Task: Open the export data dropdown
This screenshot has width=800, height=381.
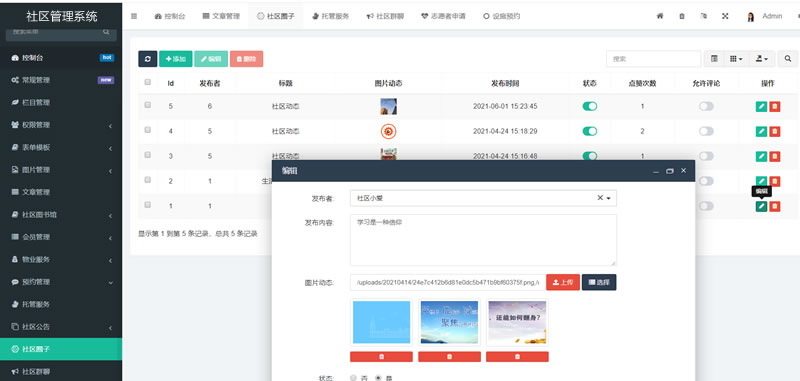Action: [x=762, y=59]
